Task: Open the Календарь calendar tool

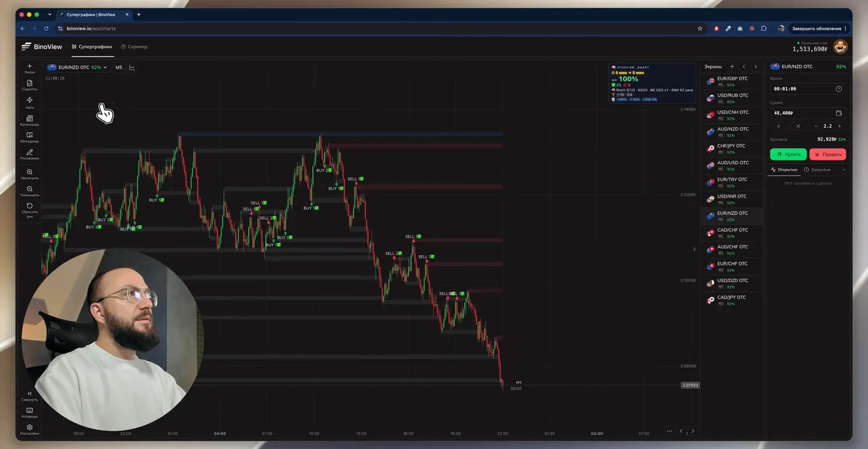Action: (x=29, y=120)
